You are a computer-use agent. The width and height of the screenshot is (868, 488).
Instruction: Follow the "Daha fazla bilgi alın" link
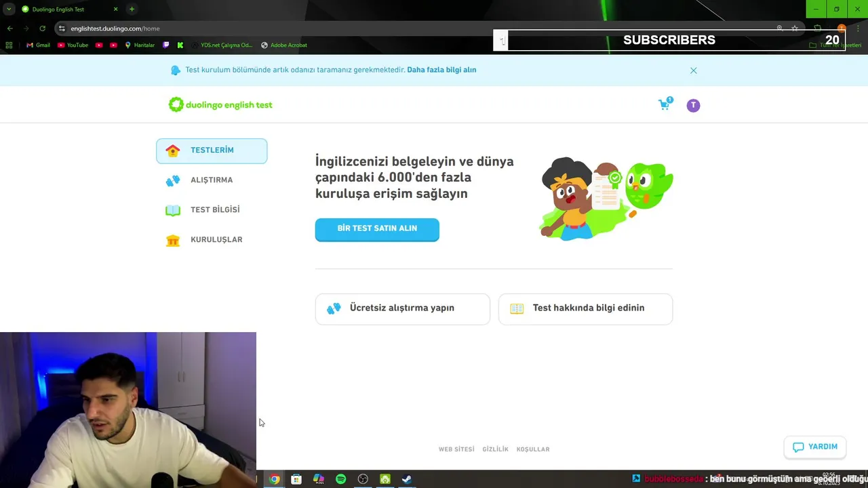[441, 70]
